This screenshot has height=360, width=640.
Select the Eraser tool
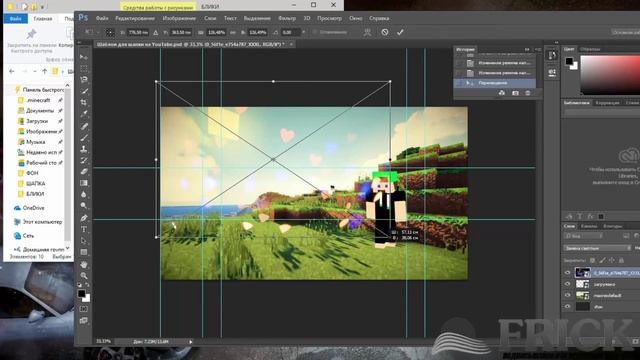(84, 172)
